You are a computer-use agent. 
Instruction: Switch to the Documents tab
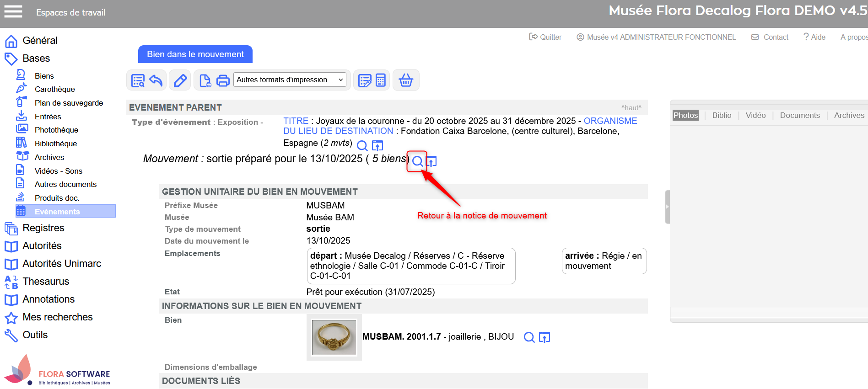(799, 115)
